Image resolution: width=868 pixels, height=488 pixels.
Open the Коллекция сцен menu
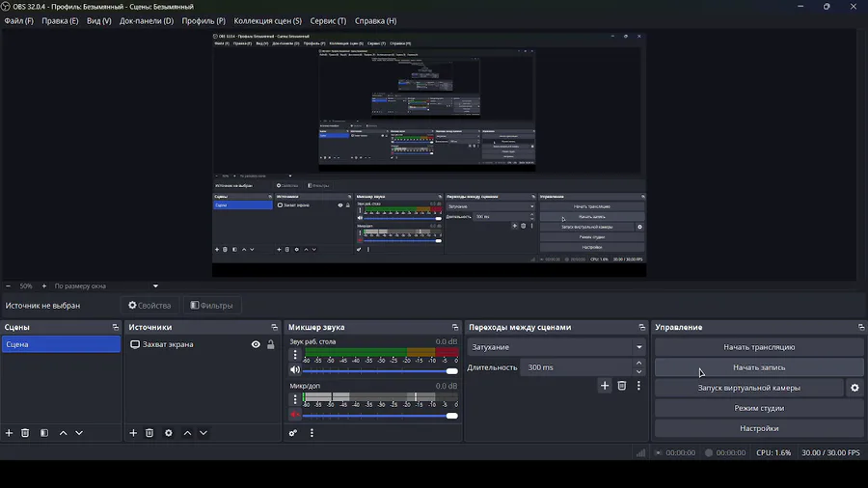267,21
